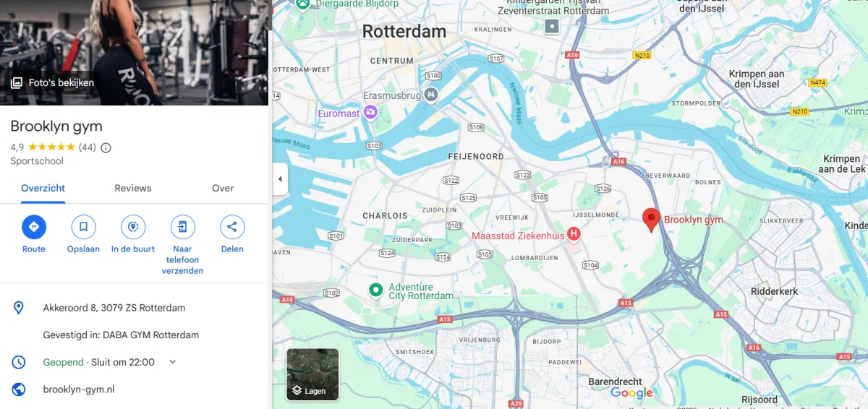This screenshot has height=409, width=868.
Task: Click Foto's bekijken photo button
Action: coord(52,82)
